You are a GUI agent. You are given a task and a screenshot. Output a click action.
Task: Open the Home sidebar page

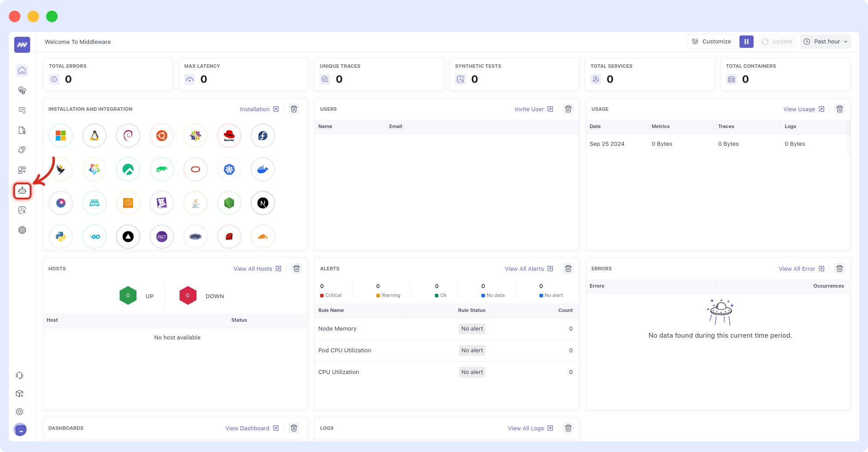(x=22, y=70)
